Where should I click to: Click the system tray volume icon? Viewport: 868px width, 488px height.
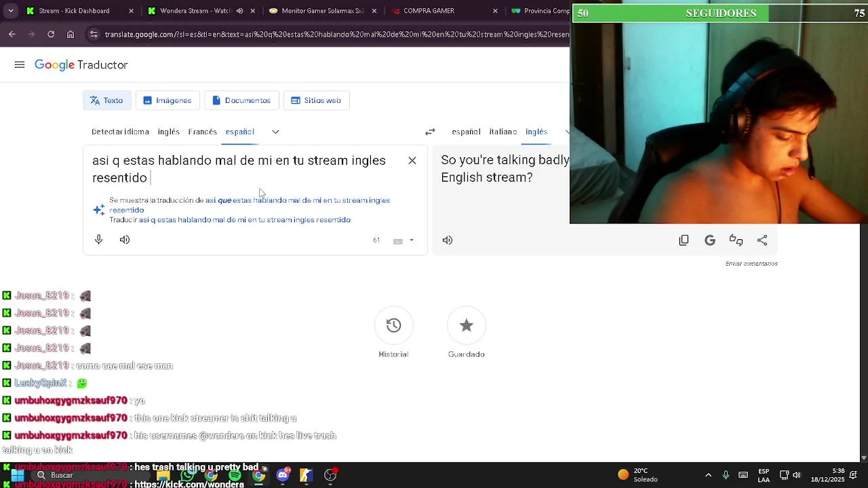[x=797, y=475]
